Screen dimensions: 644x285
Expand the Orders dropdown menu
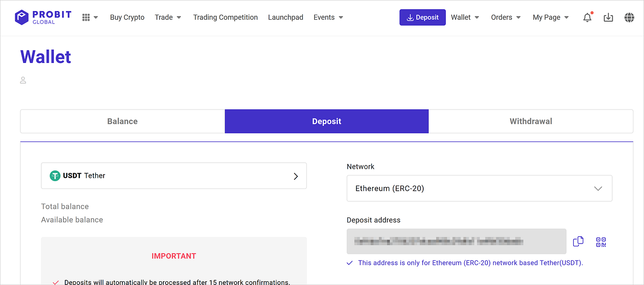[506, 17]
